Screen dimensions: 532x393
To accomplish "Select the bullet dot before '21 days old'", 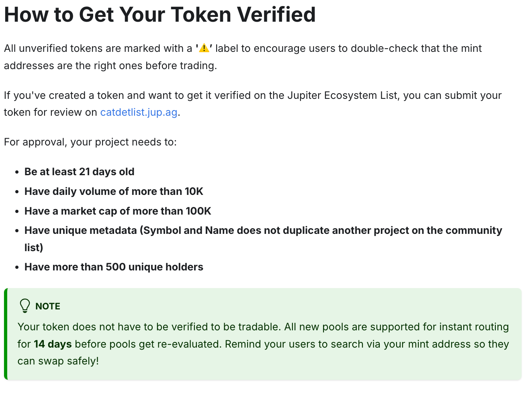I will coord(17,172).
